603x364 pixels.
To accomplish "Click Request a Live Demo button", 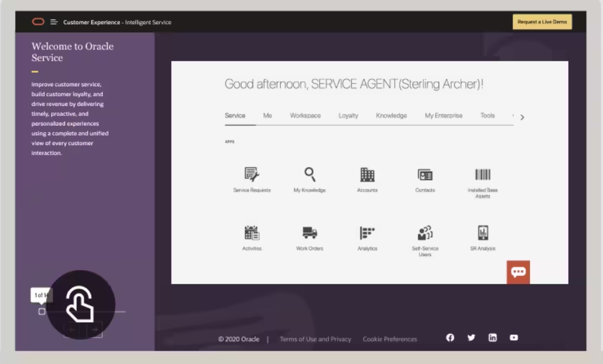I will (542, 22).
